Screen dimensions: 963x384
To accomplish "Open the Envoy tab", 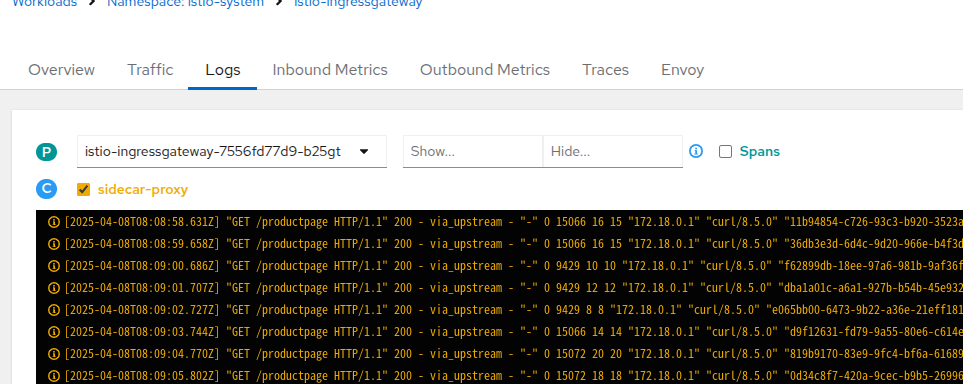I will click(682, 70).
